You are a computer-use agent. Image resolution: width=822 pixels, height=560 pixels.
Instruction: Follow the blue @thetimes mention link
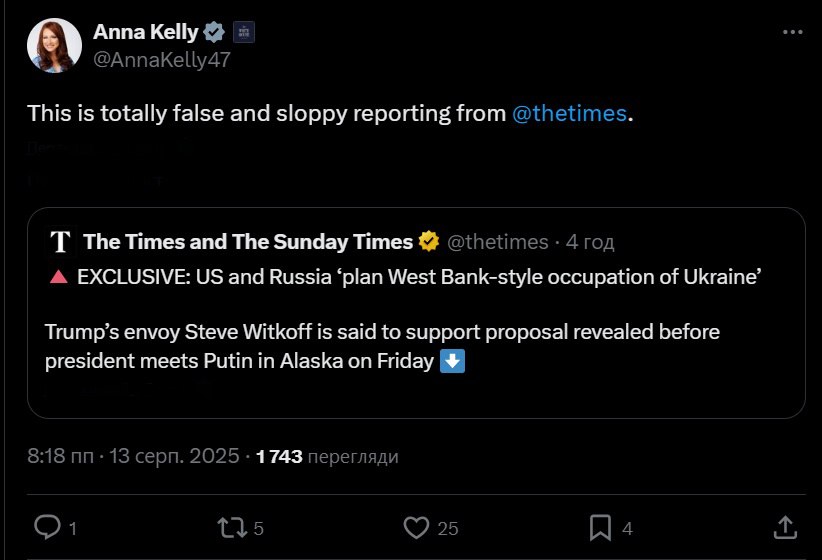(x=569, y=113)
